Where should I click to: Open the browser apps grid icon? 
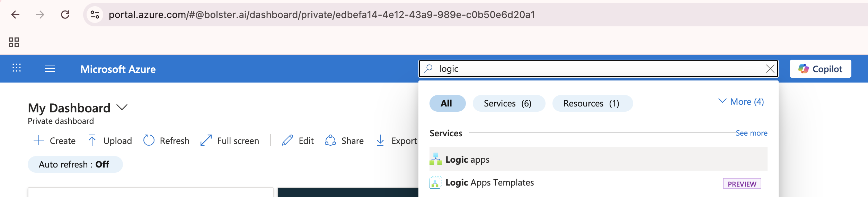coord(14,42)
